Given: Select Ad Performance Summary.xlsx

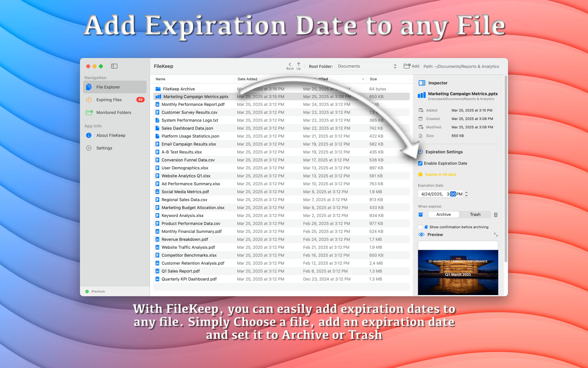Looking at the screenshot, I should coord(281,184).
